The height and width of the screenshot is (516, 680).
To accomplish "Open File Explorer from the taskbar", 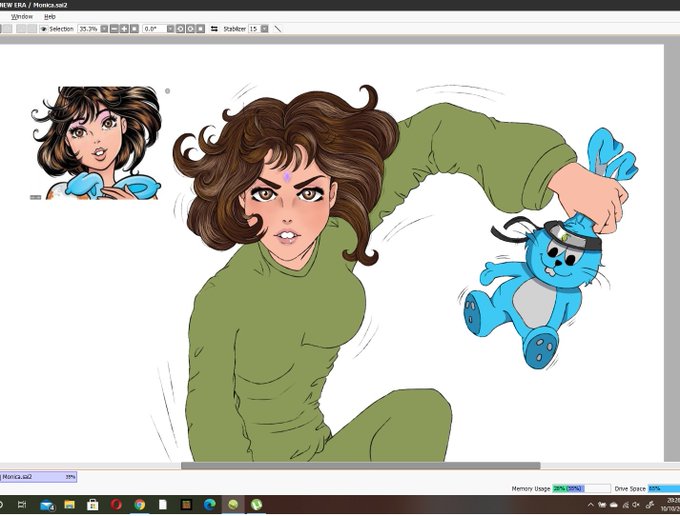I will 69,505.
